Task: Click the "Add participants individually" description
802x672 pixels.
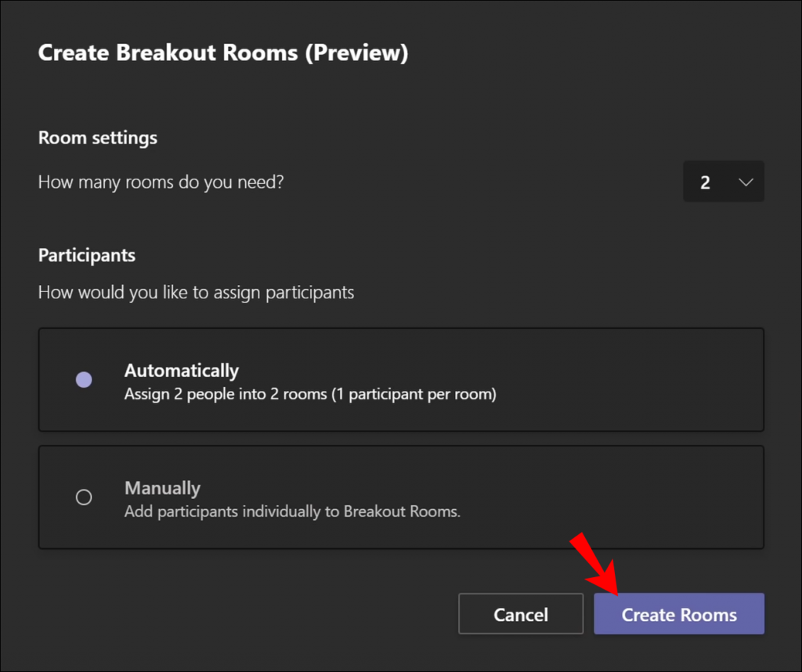Action: point(291,511)
